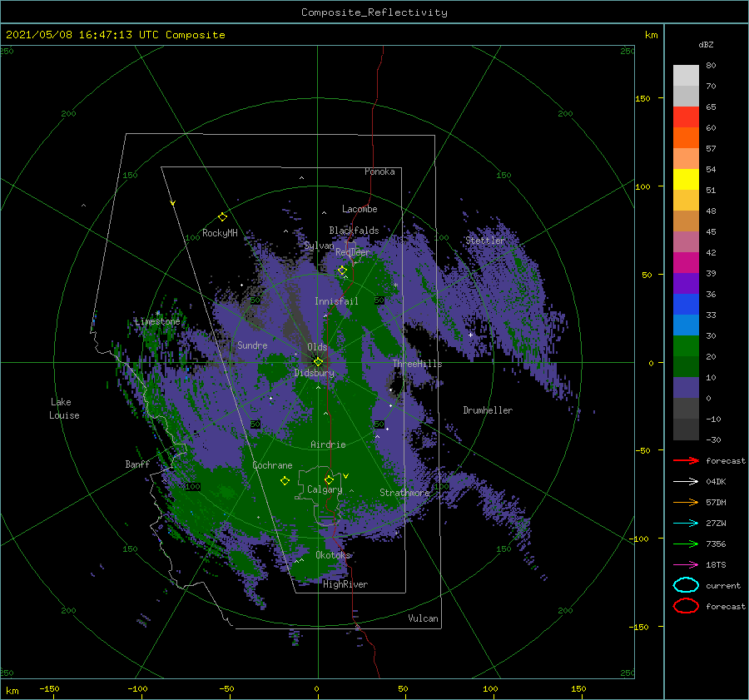Image resolution: width=749 pixels, height=700 pixels.
Task: Click the Calgary city label
Action: coord(325,489)
